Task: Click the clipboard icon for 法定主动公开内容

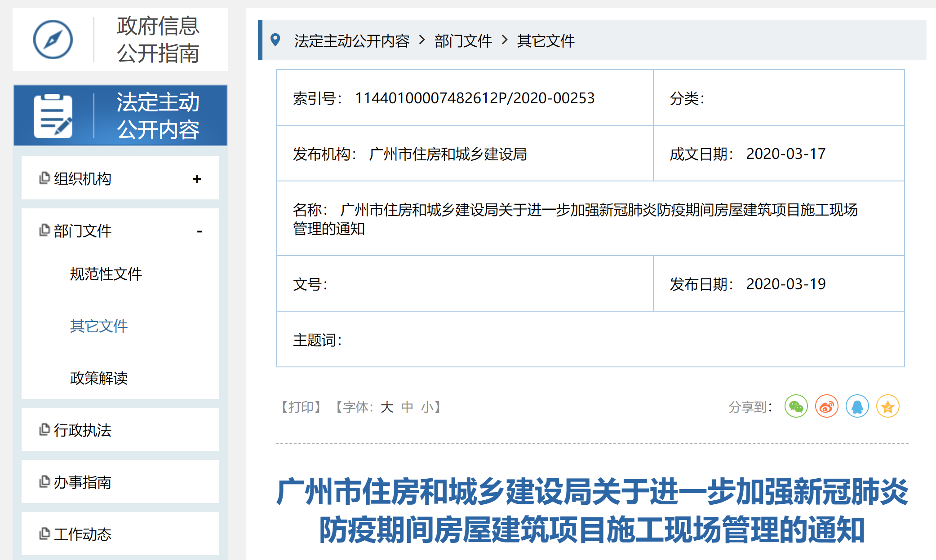Action: tap(53, 116)
